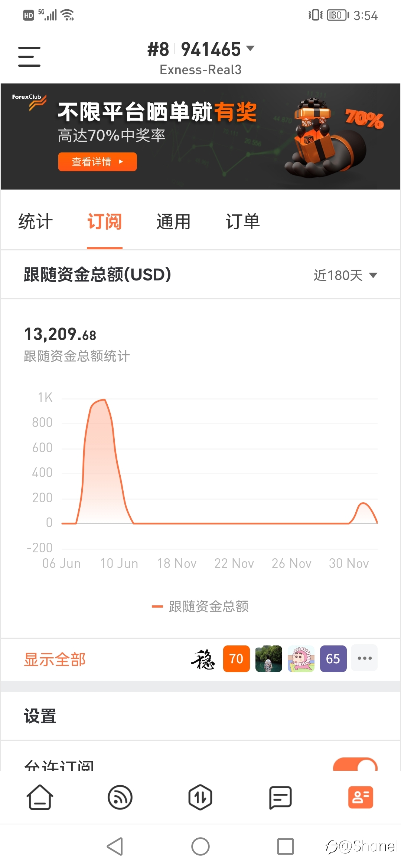Click the 查看详情 banner button

coord(97,162)
